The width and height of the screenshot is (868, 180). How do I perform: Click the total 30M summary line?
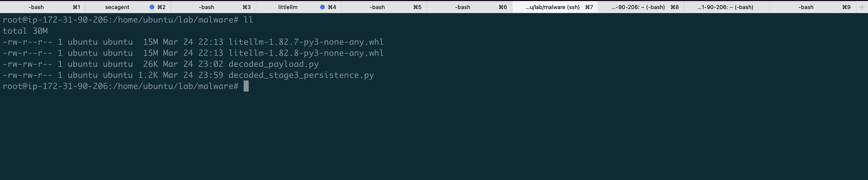(25, 31)
